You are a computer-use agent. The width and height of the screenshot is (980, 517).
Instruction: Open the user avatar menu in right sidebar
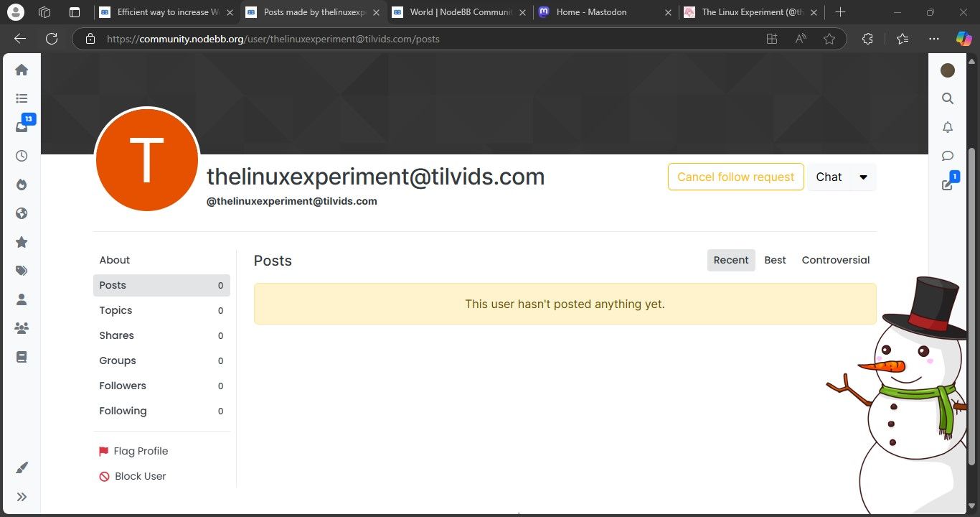click(x=948, y=70)
